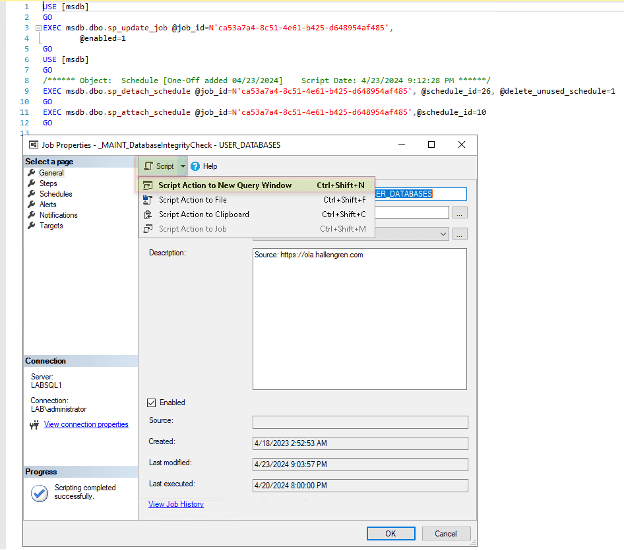The height and width of the screenshot is (550, 624).
Task: Click inside the Description text box
Action: [x=359, y=319]
